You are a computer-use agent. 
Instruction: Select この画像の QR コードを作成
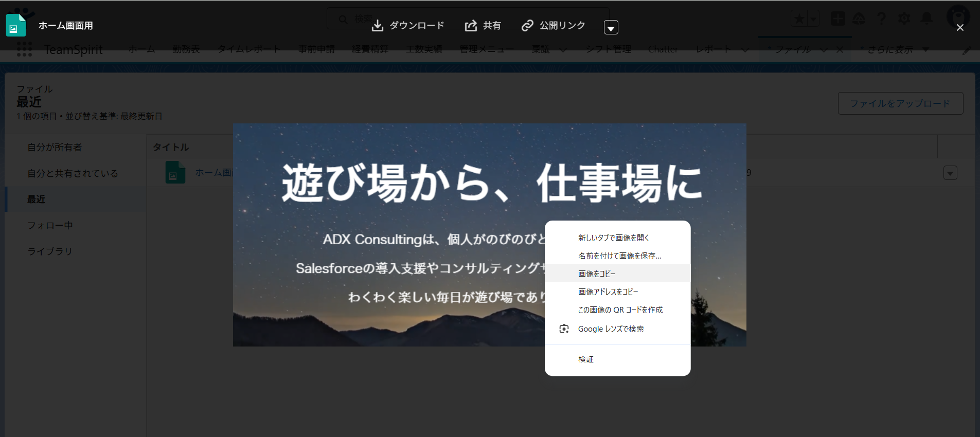617,309
